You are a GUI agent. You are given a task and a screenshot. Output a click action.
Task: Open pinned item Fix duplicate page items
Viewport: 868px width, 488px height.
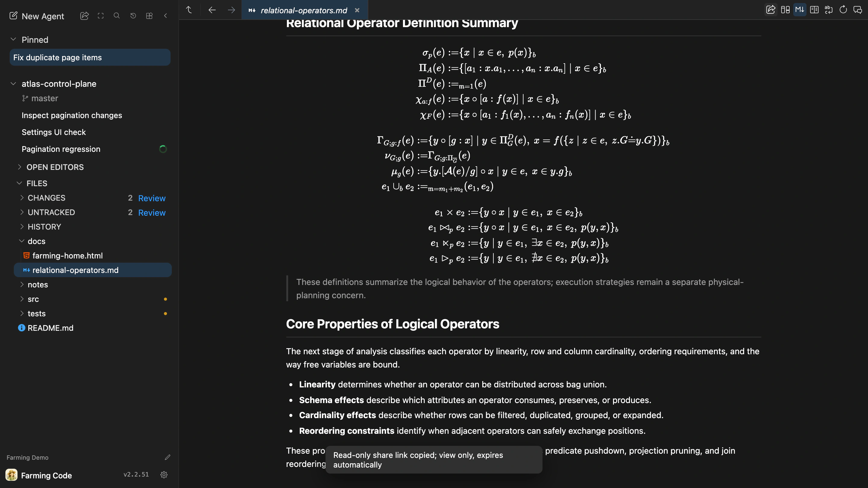(x=90, y=57)
